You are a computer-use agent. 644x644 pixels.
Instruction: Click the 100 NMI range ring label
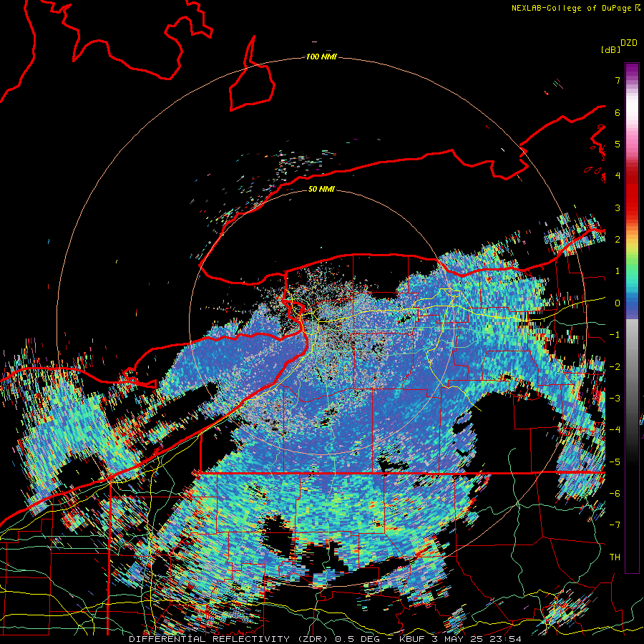[x=321, y=57]
